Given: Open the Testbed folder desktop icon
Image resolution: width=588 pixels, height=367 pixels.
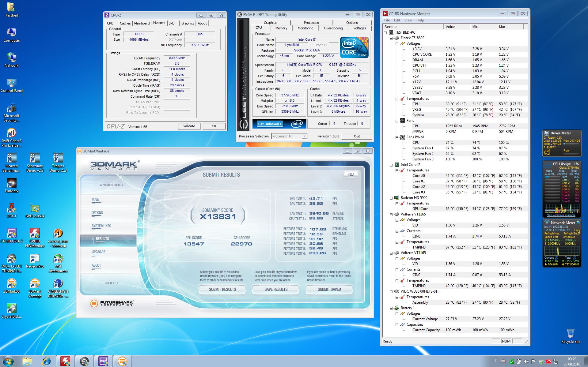Looking at the screenshot, I should click(11, 10).
